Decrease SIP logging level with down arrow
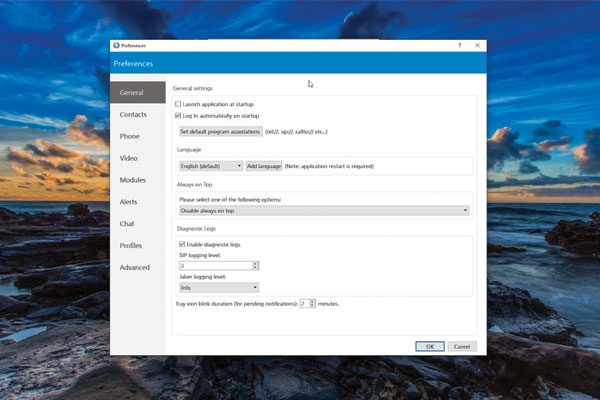Image resolution: width=600 pixels, height=400 pixels. (x=255, y=268)
